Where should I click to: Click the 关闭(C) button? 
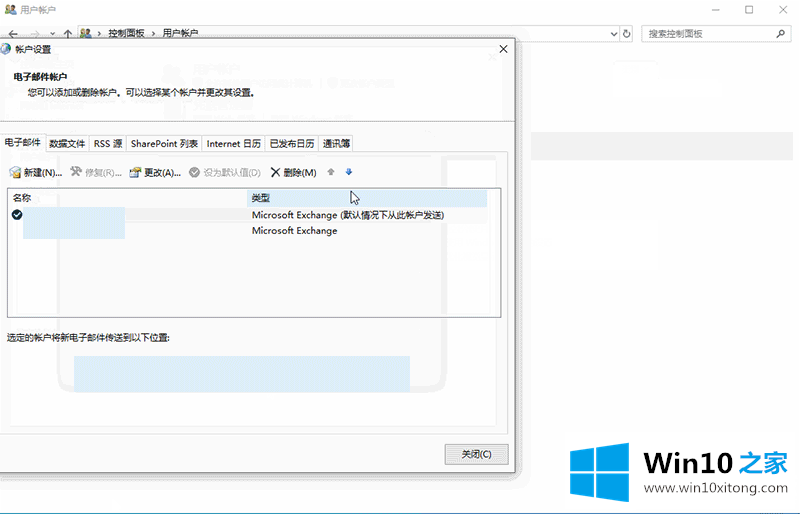477,454
